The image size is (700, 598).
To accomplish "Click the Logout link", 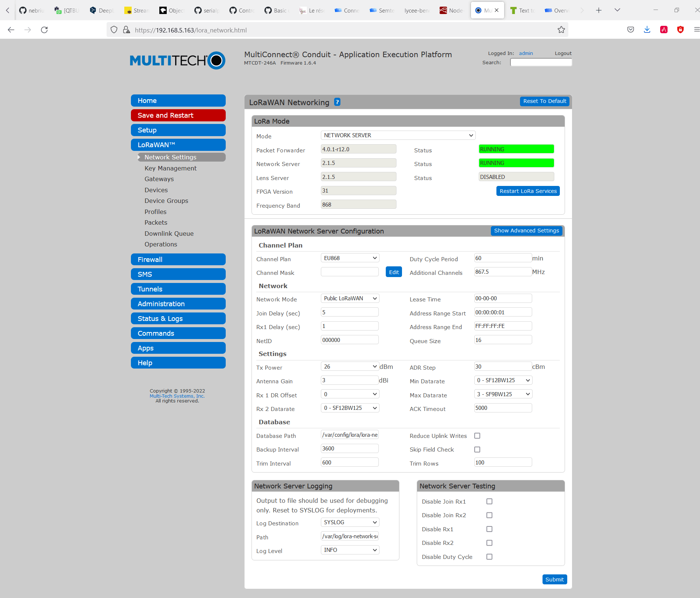I will coord(563,53).
